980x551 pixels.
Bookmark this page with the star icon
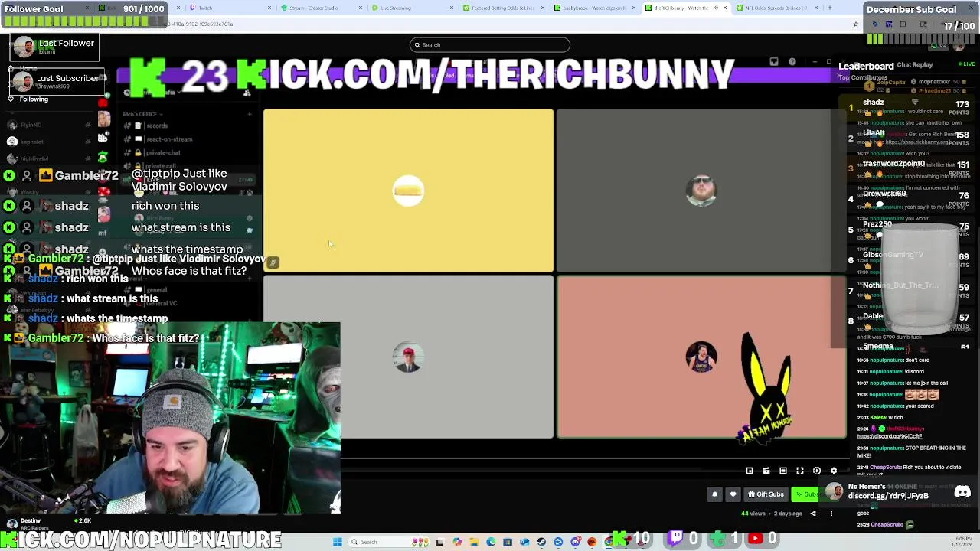(x=856, y=24)
